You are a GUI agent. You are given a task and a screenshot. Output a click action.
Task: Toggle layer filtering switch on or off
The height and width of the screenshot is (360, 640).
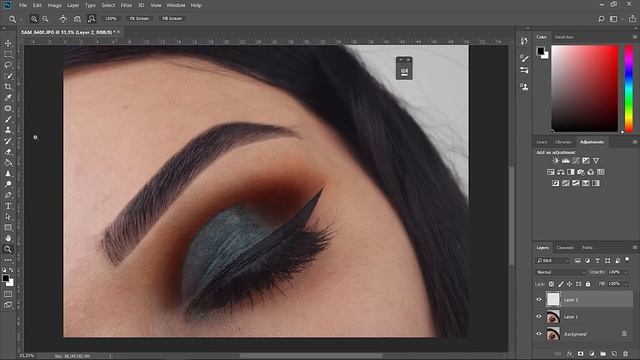coord(627,260)
